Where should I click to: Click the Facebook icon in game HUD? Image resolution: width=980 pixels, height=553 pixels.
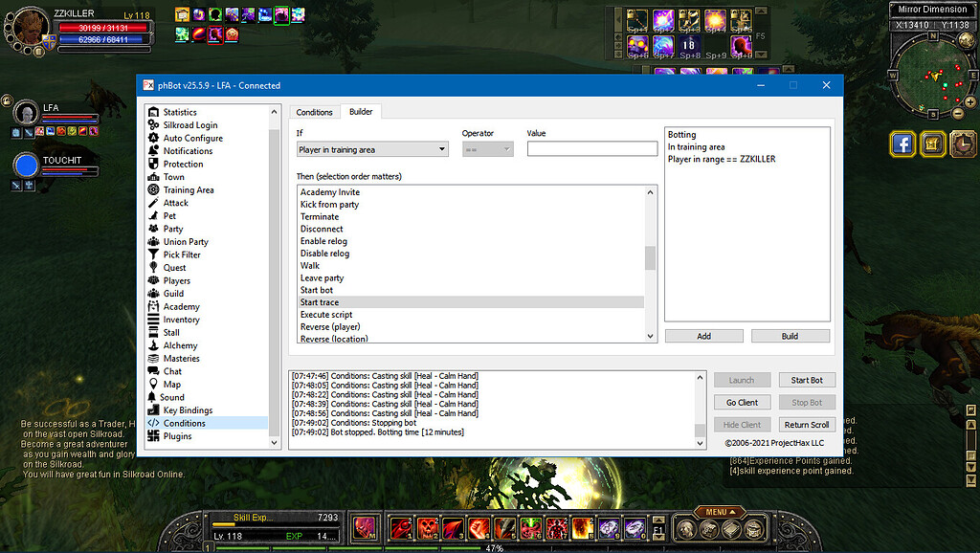(902, 144)
